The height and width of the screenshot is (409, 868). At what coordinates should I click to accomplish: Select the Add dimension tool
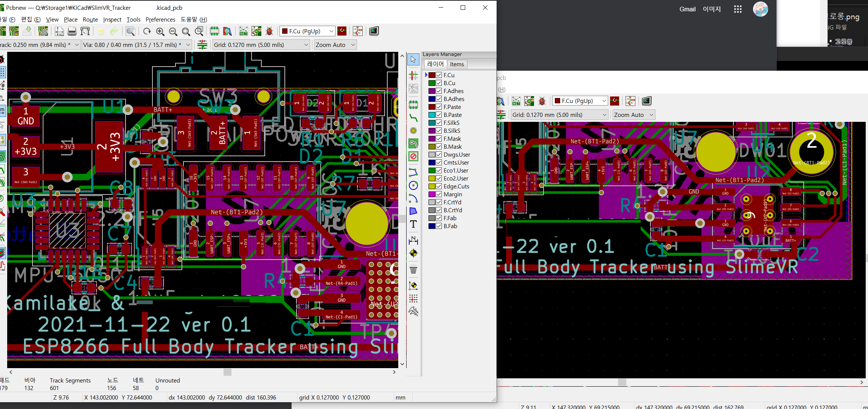pos(413,240)
